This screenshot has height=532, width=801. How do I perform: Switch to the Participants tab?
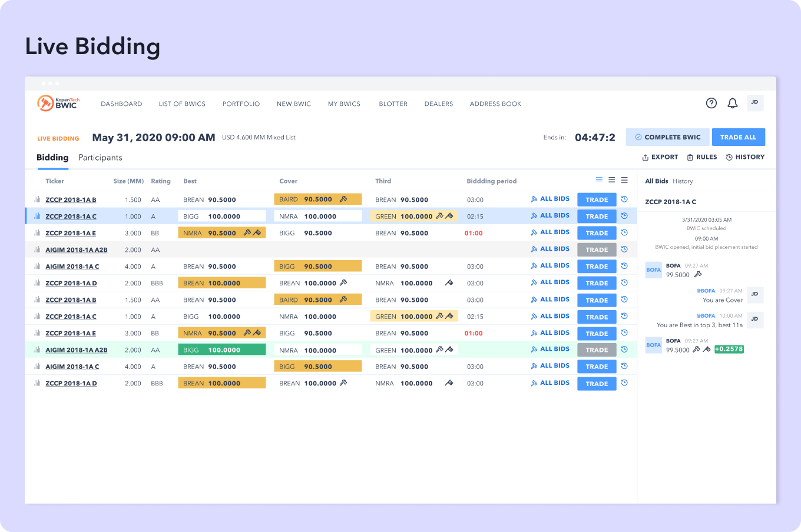pos(100,158)
